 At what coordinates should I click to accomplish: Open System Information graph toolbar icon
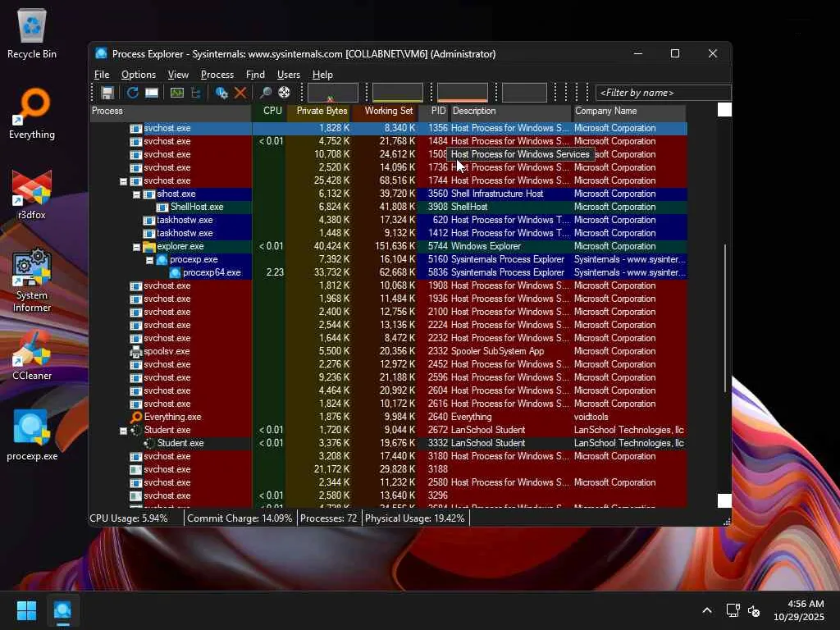pos(177,93)
